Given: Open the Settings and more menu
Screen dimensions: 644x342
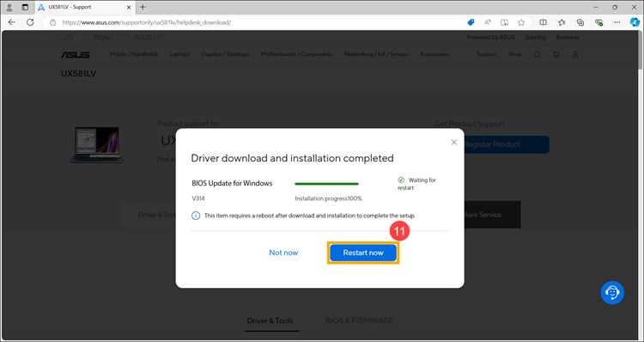Looking at the screenshot, I should click(617, 22).
